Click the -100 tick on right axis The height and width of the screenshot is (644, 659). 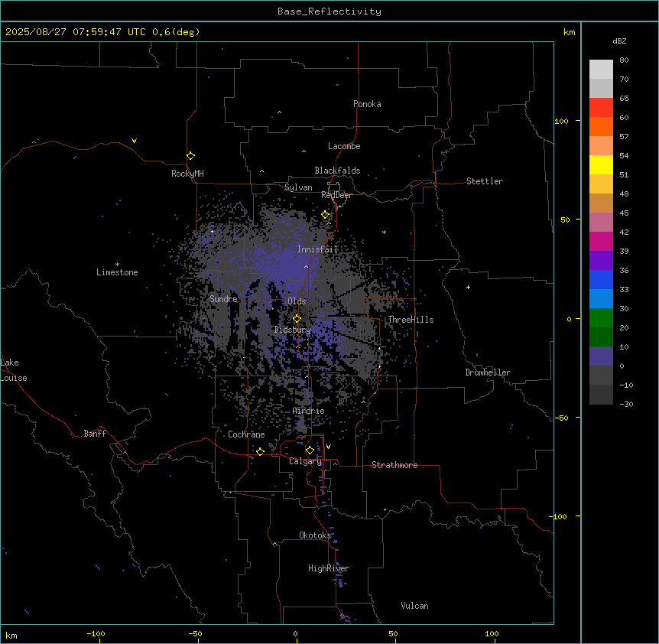point(559,516)
